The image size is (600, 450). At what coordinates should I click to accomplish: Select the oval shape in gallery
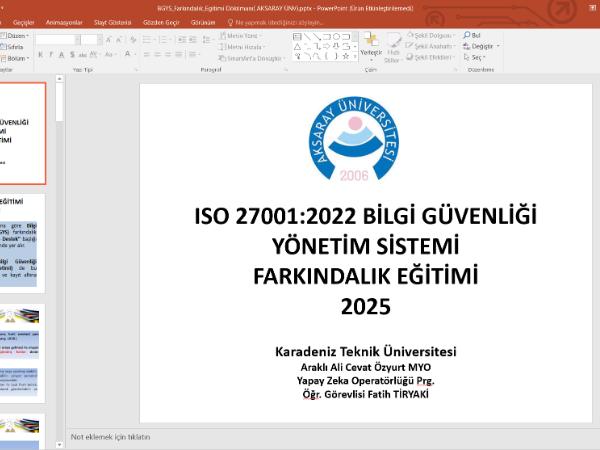pos(336,37)
